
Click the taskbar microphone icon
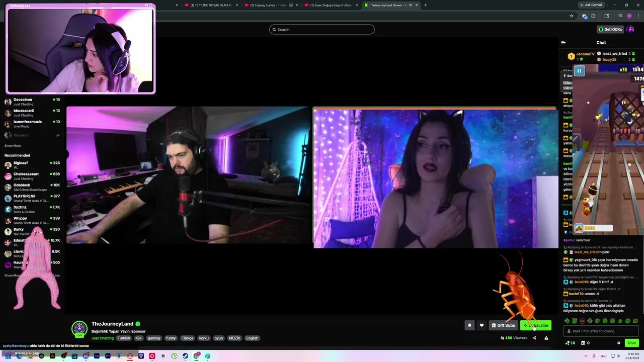(x=594, y=356)
